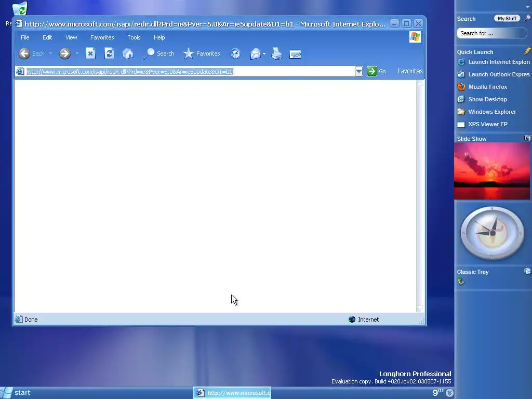Click the Done status text
Image resolution: width=532 pixels, height=399 pixels.
click(x=31, y=320)
